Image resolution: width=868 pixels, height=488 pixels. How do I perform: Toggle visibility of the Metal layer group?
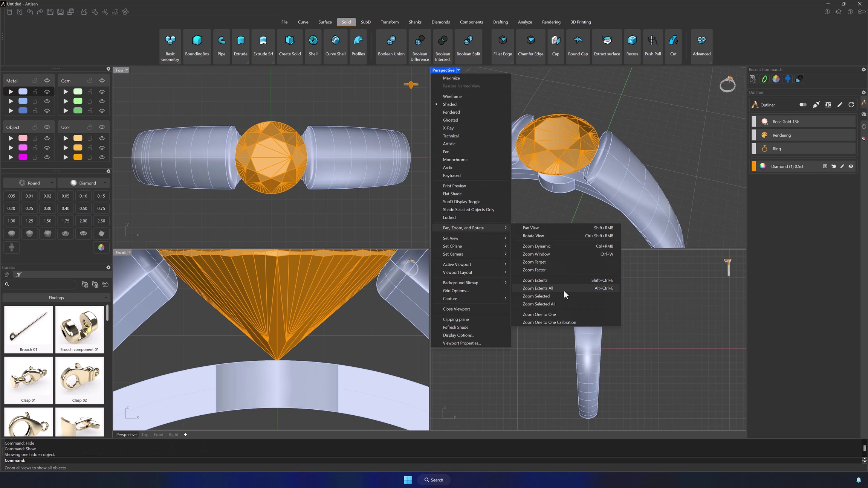click(x=47, y=81)
